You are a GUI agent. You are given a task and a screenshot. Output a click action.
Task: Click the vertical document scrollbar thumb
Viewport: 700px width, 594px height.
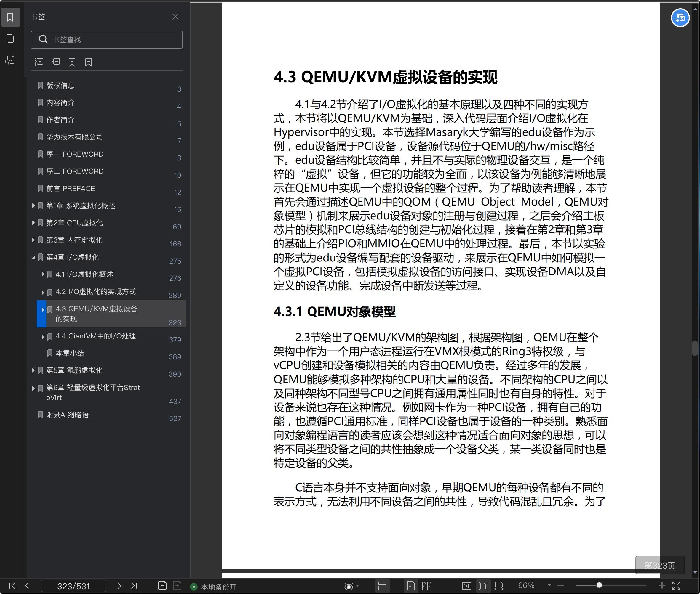[695, 348]
